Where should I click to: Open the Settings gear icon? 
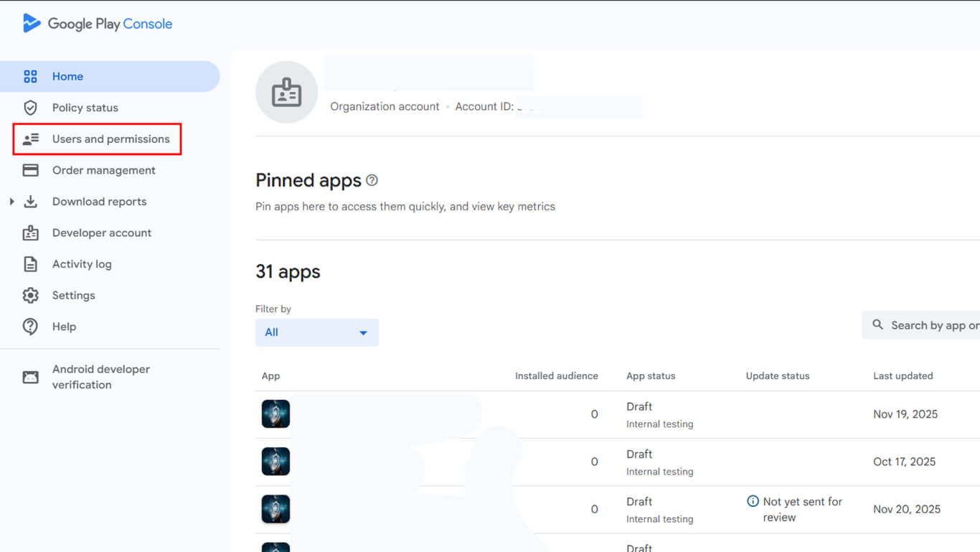tap(30, 295)
